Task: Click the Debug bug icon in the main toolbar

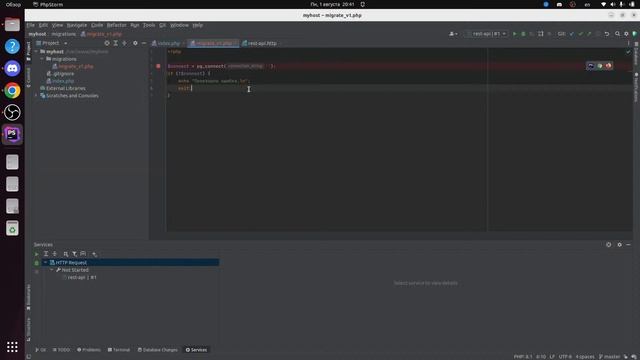Action: click(523, 34)
